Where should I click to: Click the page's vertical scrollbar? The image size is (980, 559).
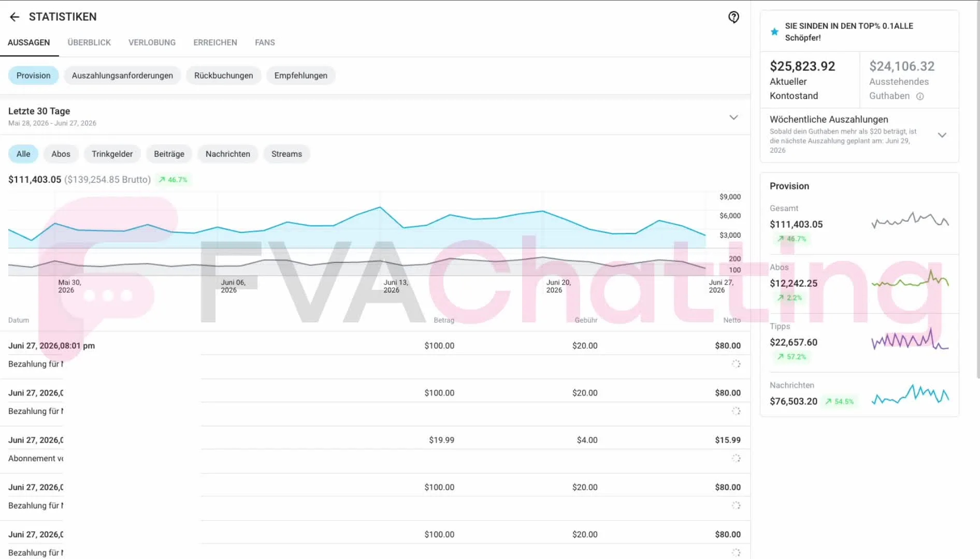click(977, 189)
